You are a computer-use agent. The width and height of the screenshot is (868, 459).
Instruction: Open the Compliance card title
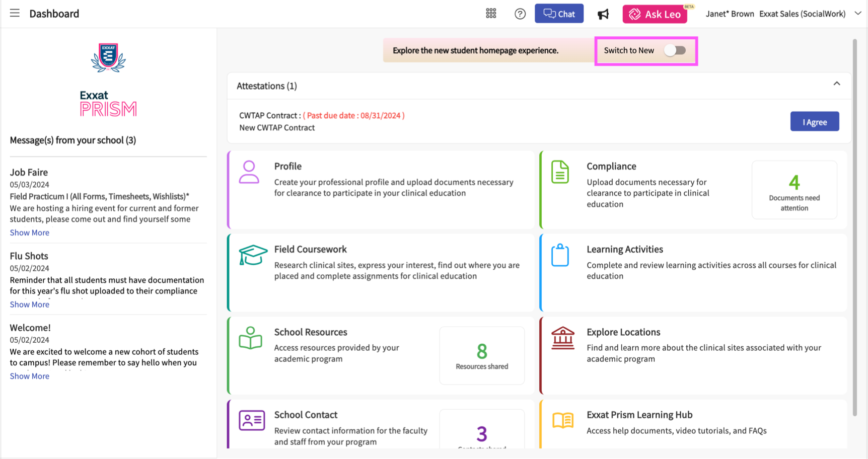pyautogui.click(x=611, y=166)
